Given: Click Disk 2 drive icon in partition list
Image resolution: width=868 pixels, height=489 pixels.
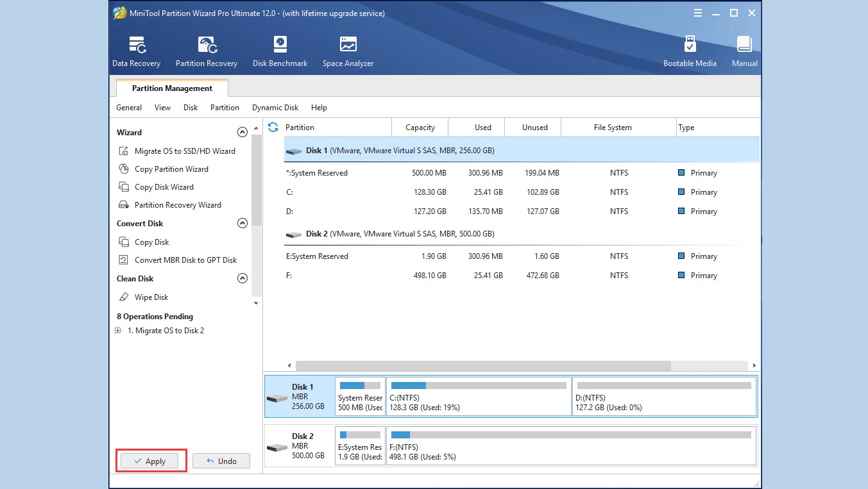Looking at the screenshot, I should tap(294, 235).
